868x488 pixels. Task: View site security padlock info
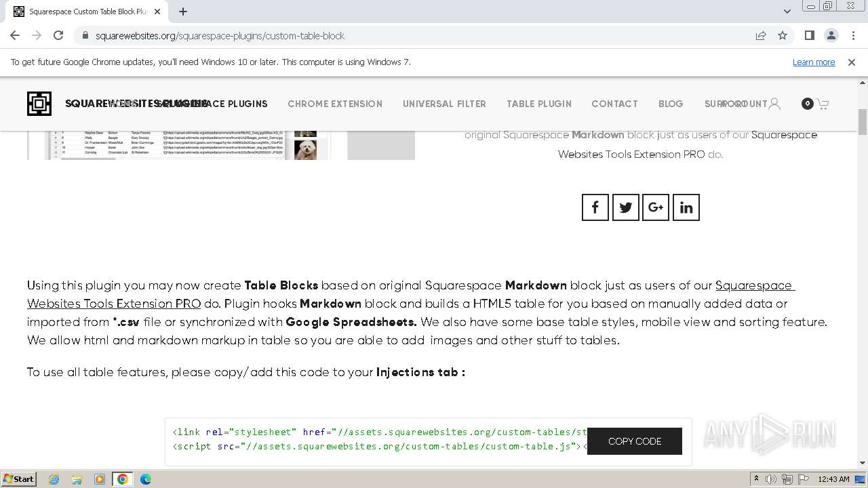[85, 35]
